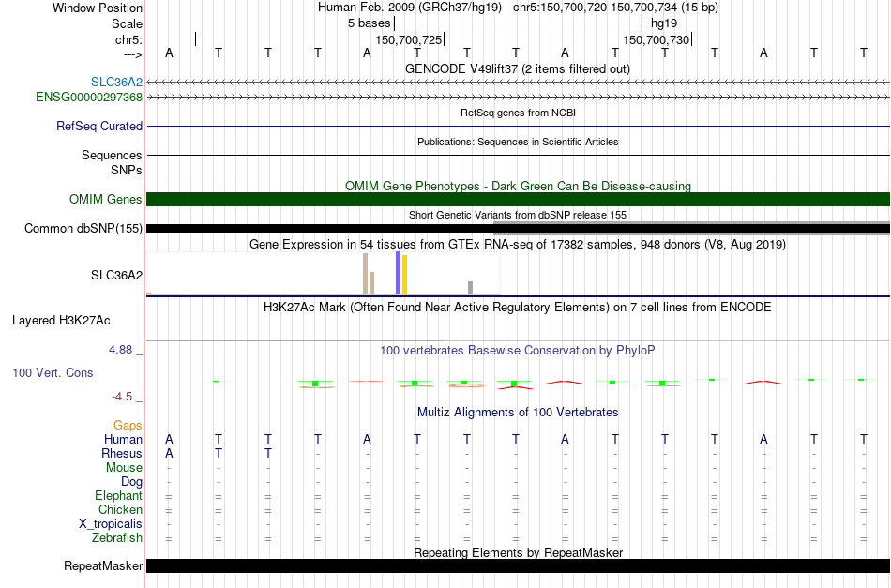Open the RefSeq Curated track label
The image size is (891, 588).
[99, 126]
